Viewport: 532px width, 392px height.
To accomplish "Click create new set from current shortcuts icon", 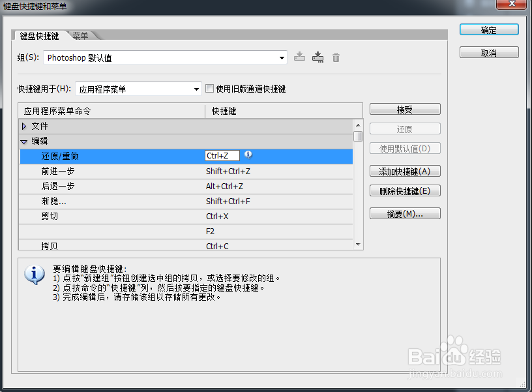I will pos(318,57).
